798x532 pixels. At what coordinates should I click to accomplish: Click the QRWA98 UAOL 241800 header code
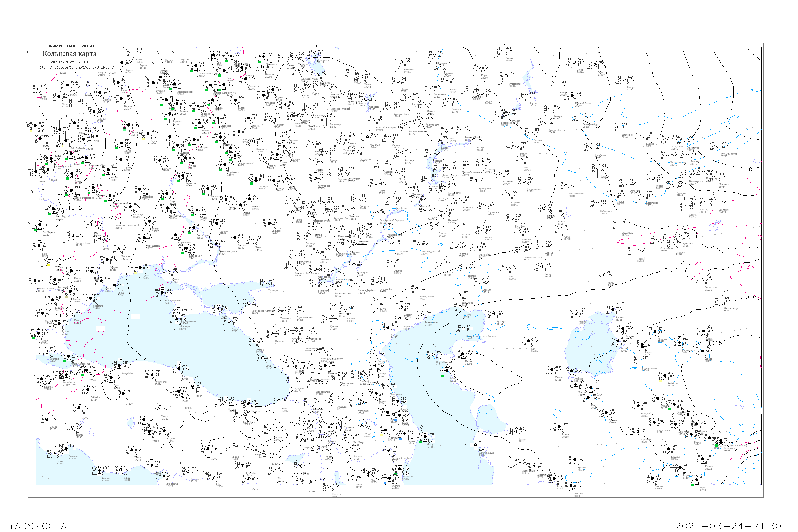(x=71, y=46)
